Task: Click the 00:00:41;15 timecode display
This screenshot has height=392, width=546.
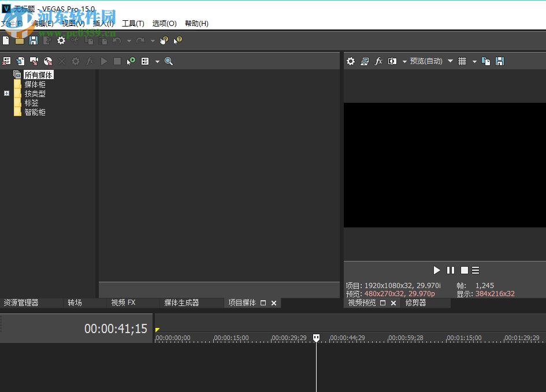Action: pyautogui.click(x=116, y=329)
